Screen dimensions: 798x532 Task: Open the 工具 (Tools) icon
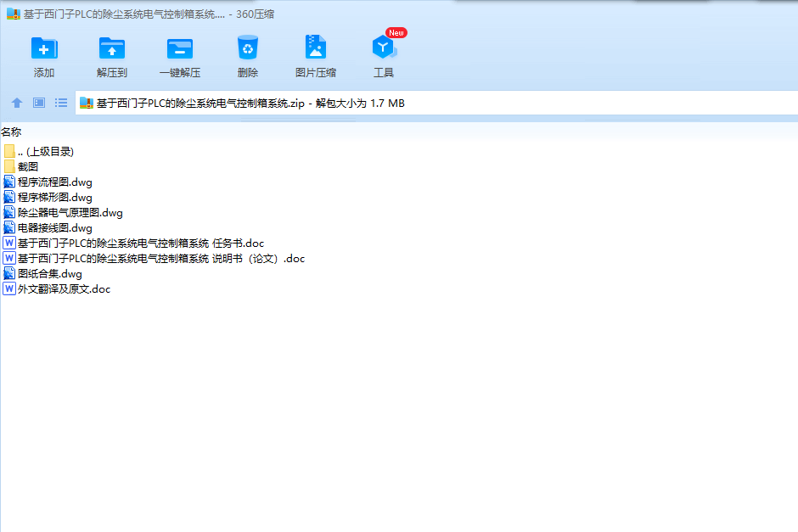coord(384,48)
